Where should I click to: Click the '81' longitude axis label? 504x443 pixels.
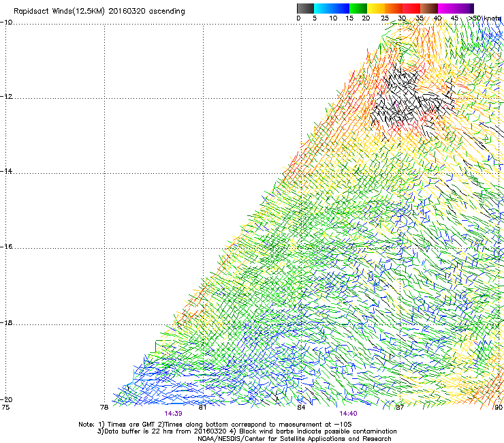(x=202, y=408)
